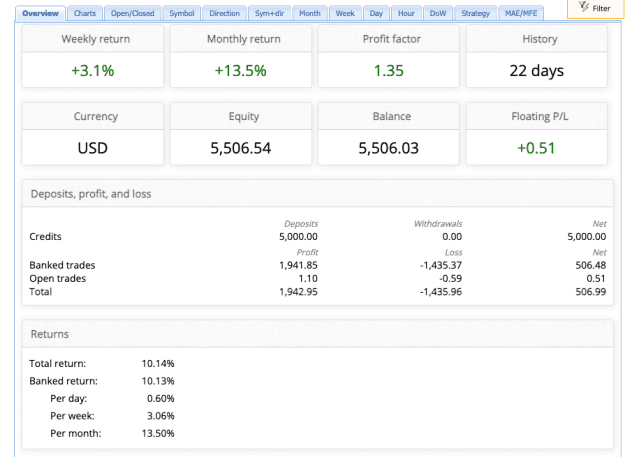This screenshot has height=457, width=625.
Task: Click the Total net 506.99
Action: [591, 292]
